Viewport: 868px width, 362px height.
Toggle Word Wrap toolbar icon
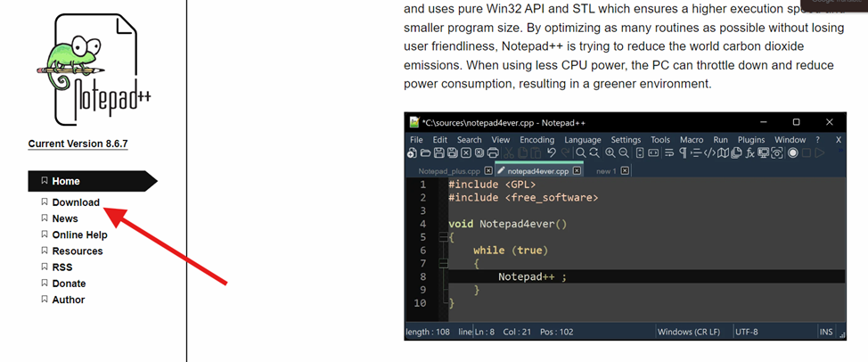[669, 152]
